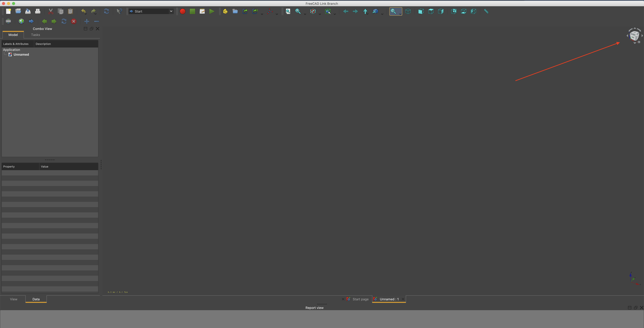Activate the Measure distance tool
Screen dimensions: 644x328
click(486, 11)
